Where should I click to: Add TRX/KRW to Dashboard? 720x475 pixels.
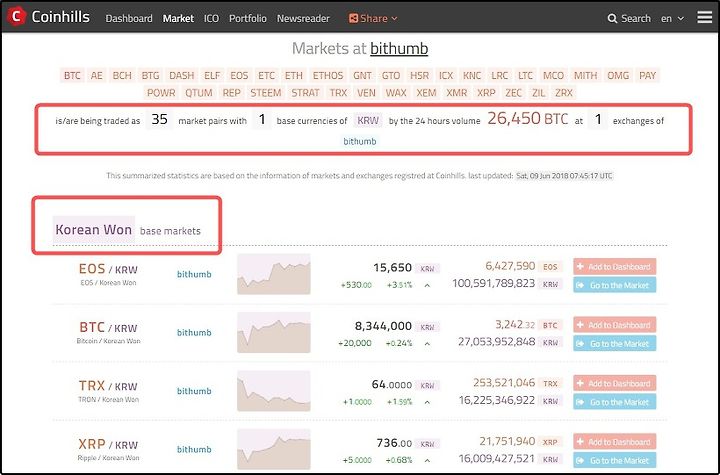(x=614, y=383)
